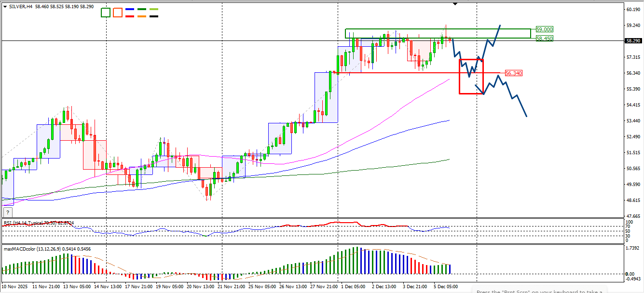
Task: Select the red line drawing button
Action: [130, 16]
